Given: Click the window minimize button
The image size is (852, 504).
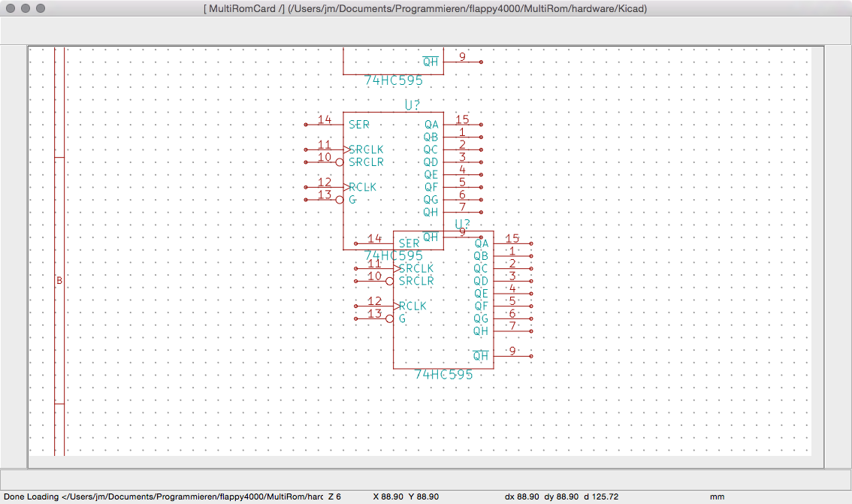Looking at the screenshot, I should click(x=26, y=8).
